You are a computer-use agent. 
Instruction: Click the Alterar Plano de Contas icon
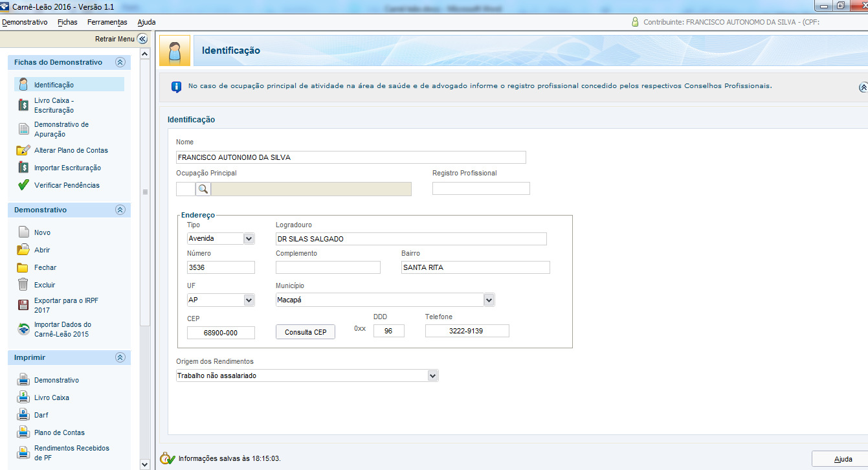pyautogui.click(x=23, y=150)
